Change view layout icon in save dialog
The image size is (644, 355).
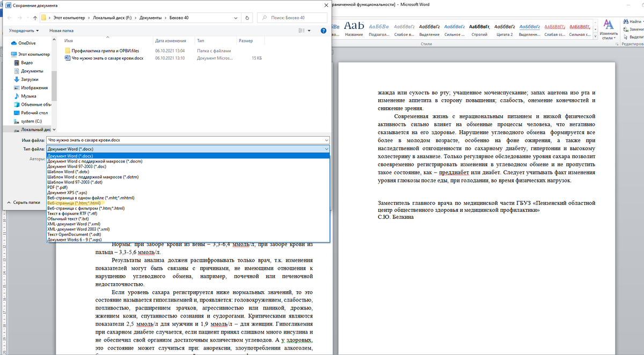coord(302,31)
